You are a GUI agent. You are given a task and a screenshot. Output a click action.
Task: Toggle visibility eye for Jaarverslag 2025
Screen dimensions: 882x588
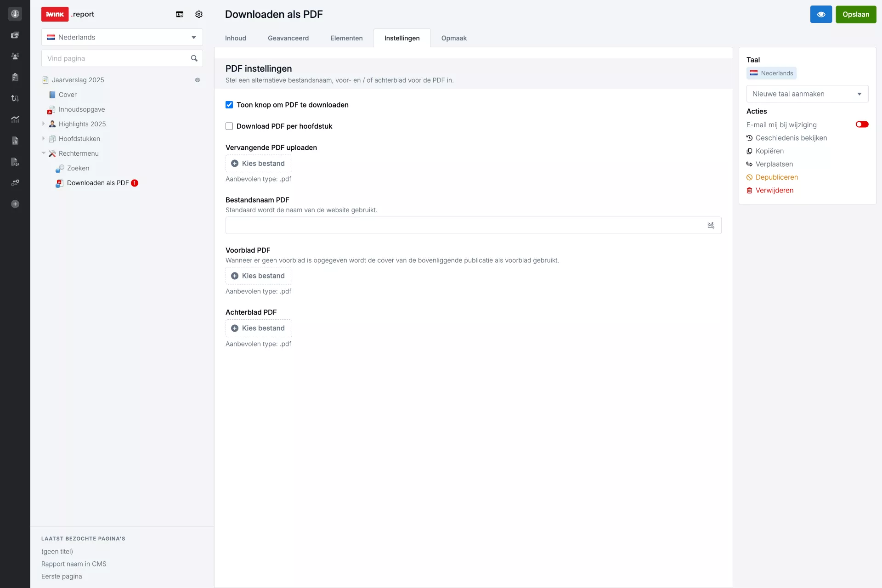tap(198, 80)
